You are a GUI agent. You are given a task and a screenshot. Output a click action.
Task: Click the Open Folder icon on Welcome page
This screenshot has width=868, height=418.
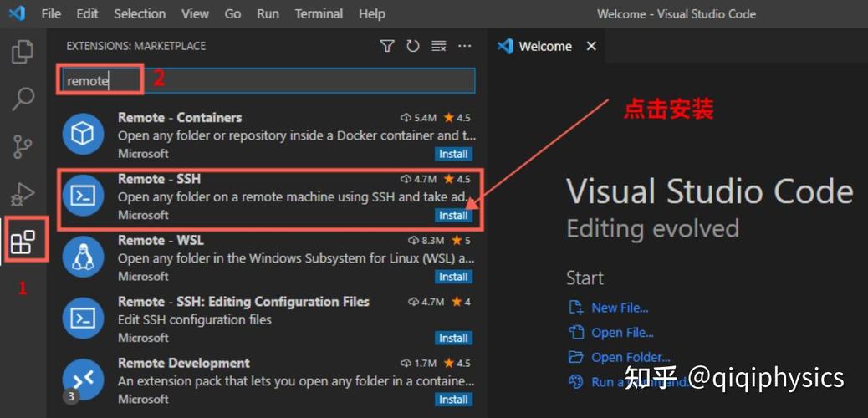pyautogui.click(x=576, y=356)
